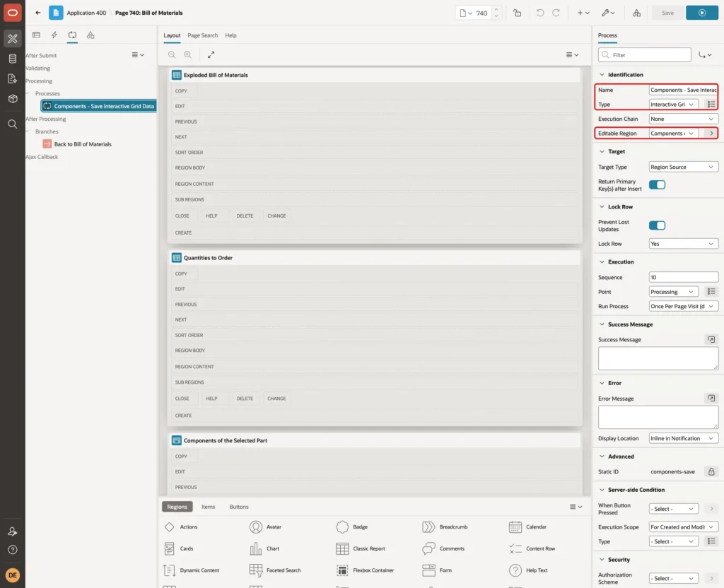
Task: Open Team Development icon in the sidebar
Action: point(13,79)
